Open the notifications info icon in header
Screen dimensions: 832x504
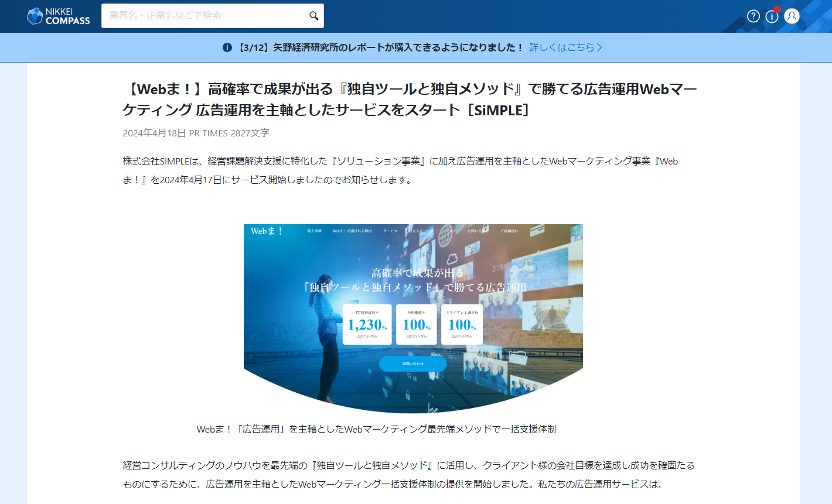coord(772,16)
